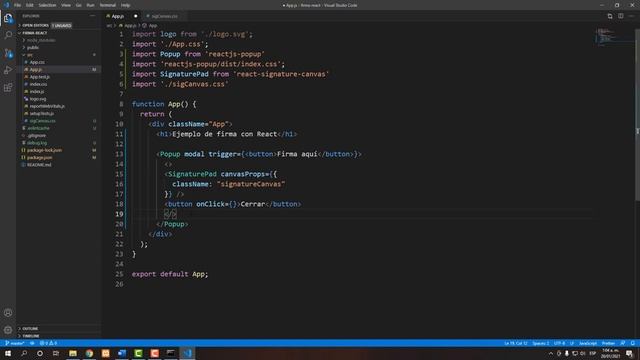Image resolution: width=640 pixels, height=360 pixels.
Task: Expand the node_modules folder
Action: tap(40, 40)
